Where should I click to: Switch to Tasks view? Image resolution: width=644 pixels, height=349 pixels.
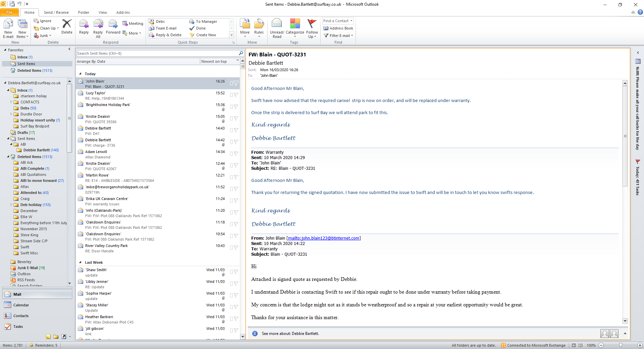37,327
